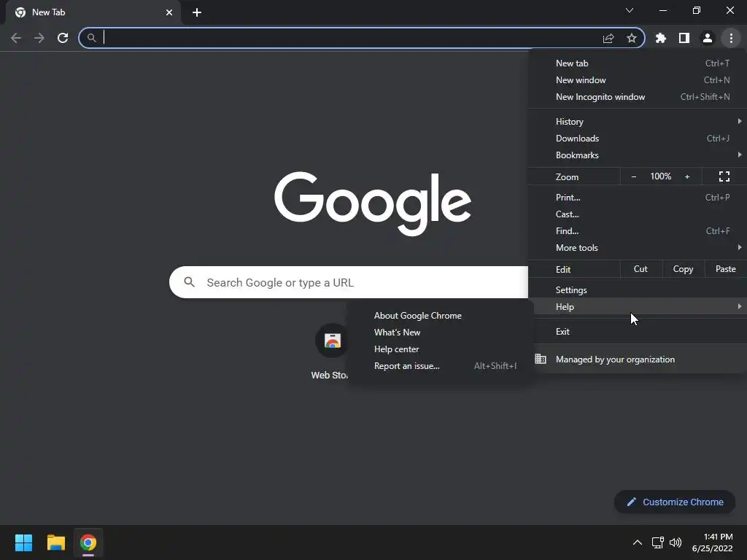Click the share this page icon
Image resolution: width=747 pixels, height=560 pixels.
608,38
